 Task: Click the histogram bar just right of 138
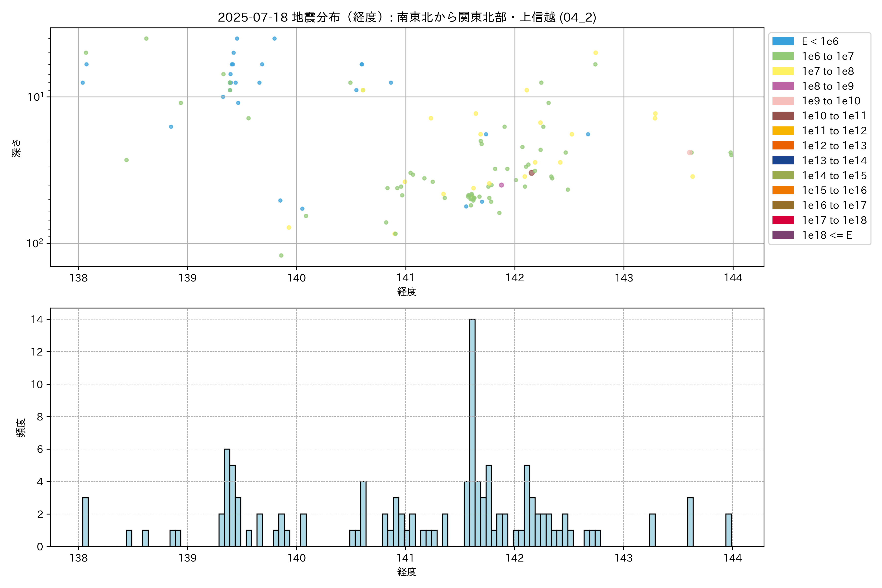coord(85,522)
